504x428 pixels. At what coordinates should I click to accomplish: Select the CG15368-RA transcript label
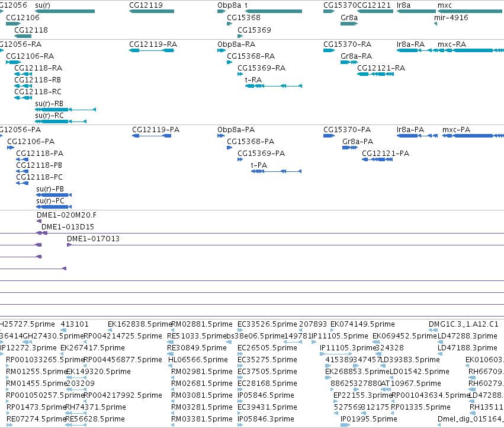251,56
